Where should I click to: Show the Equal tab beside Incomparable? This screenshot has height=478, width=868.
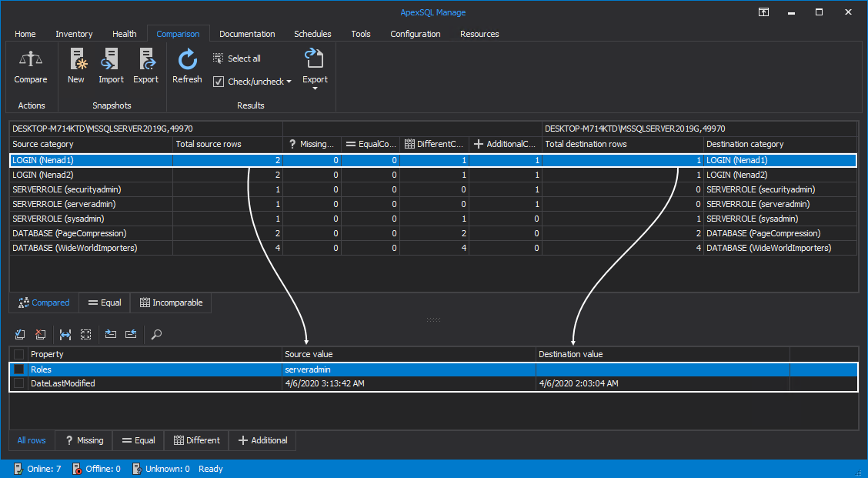[x=105, y=303]
